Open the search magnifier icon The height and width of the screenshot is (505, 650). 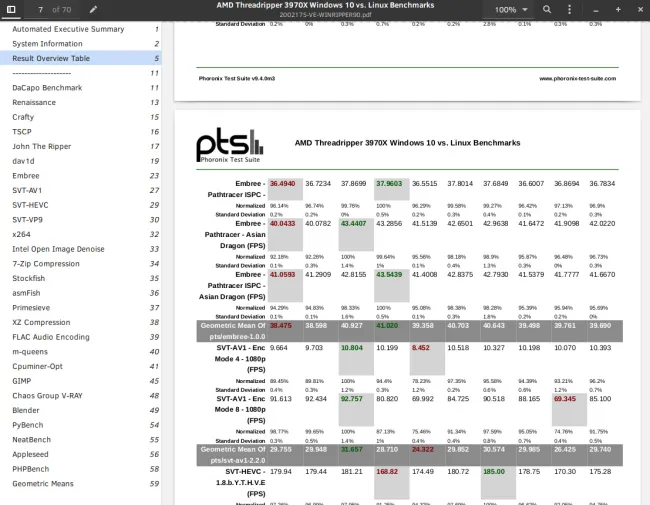547,9
